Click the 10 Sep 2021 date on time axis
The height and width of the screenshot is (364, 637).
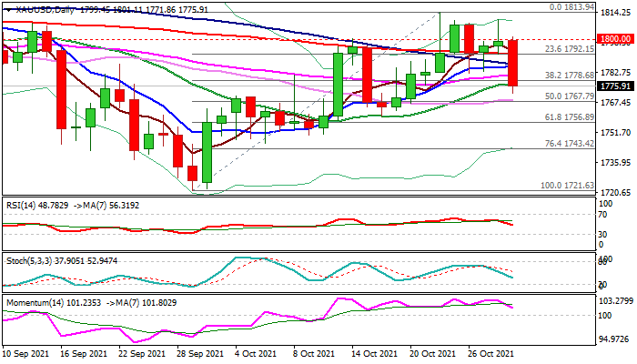coord(25,354)
